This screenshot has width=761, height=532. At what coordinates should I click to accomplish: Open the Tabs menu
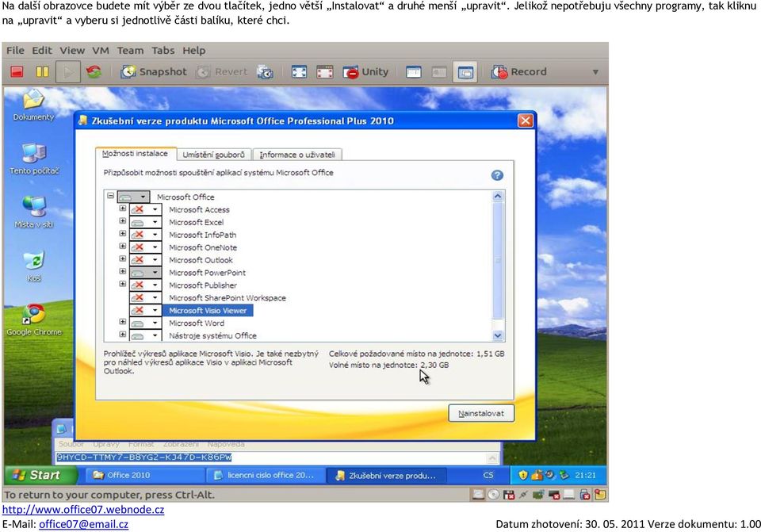(x=163, y=51)
